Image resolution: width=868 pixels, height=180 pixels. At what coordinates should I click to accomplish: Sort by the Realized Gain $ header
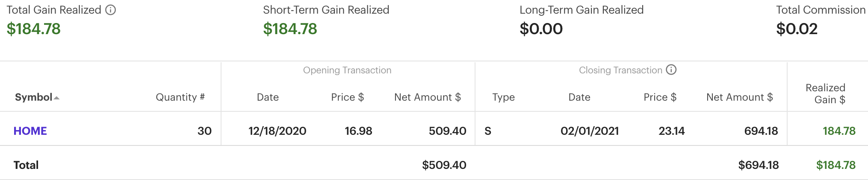[825, 94]
